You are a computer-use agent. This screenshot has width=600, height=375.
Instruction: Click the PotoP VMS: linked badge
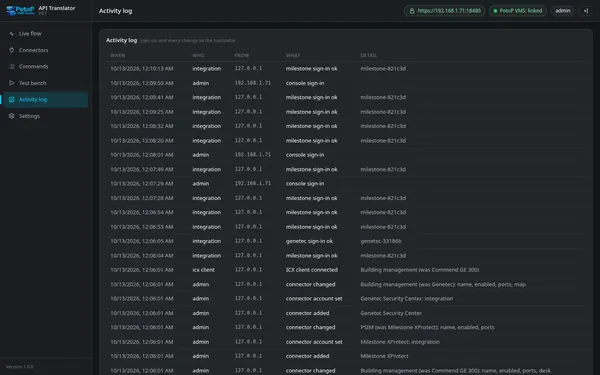point(517,11)
